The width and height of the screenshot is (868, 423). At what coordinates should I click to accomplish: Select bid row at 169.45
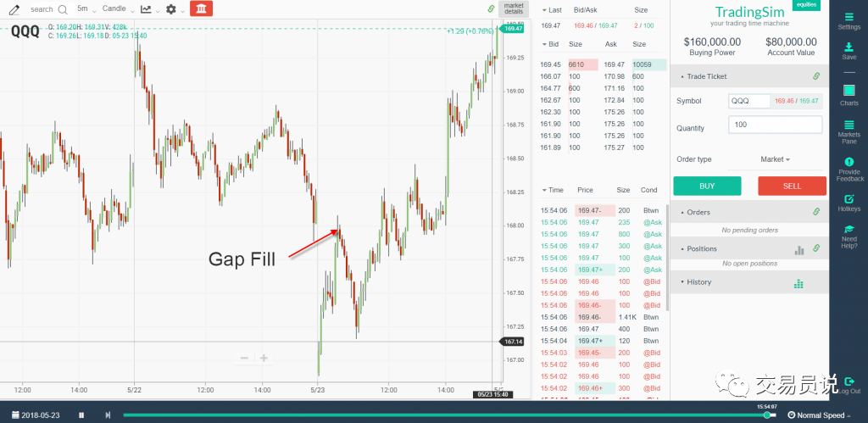(603, 64)
